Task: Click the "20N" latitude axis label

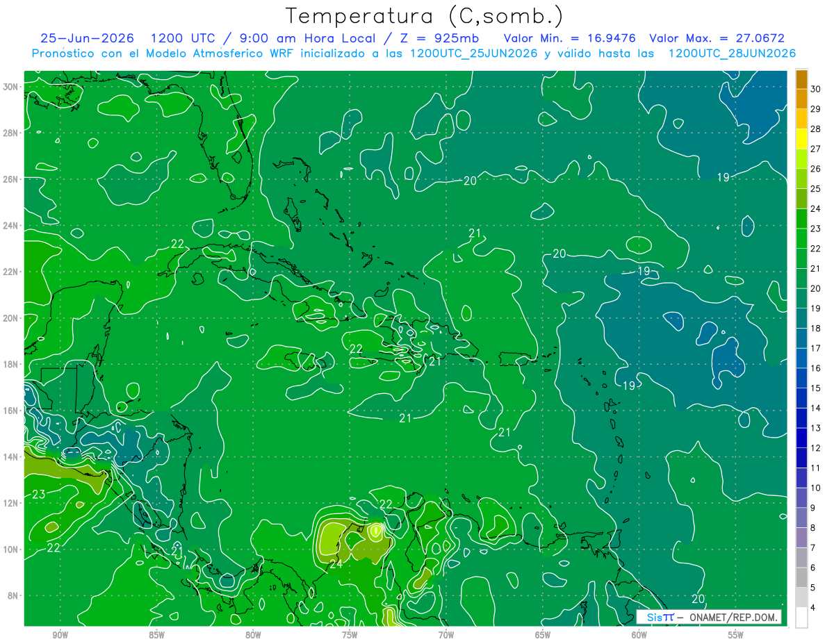Action: [x=11, y=318]
